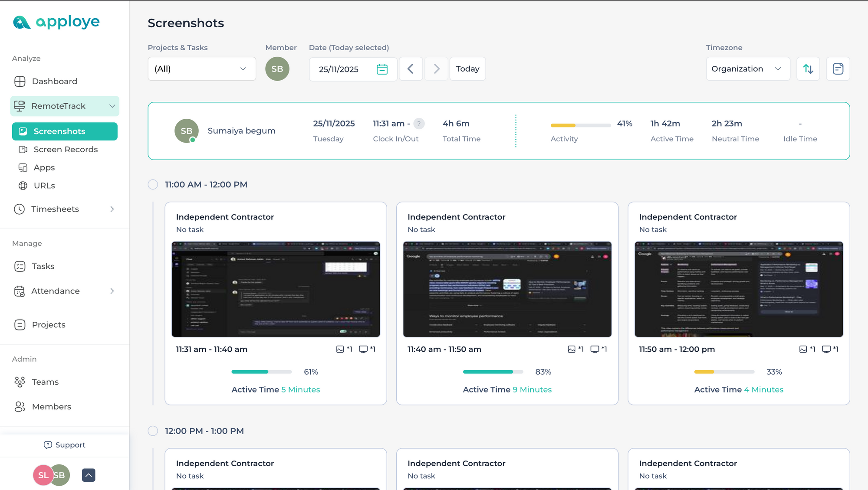This screenshot has height=490, width=868.
Task: Go to previous day with left arrow
Action: 411,69
